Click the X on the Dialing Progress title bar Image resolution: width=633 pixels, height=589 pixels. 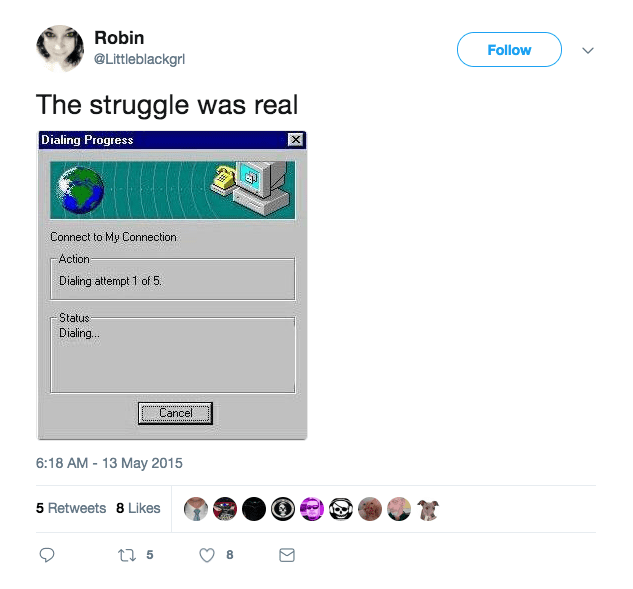pos(296,140)
